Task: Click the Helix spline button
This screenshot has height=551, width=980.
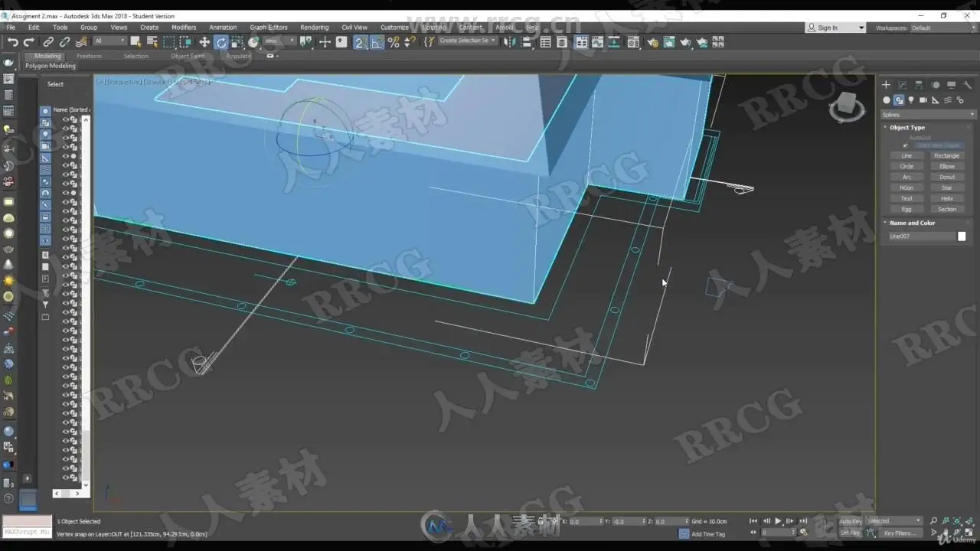Action: pyautogui.click(x=947, y=199)
